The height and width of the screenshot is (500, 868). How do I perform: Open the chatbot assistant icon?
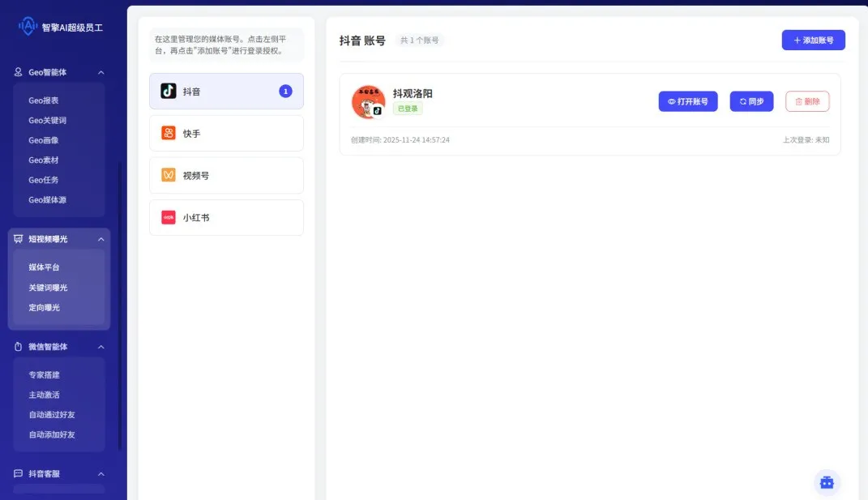coord(827,482)
